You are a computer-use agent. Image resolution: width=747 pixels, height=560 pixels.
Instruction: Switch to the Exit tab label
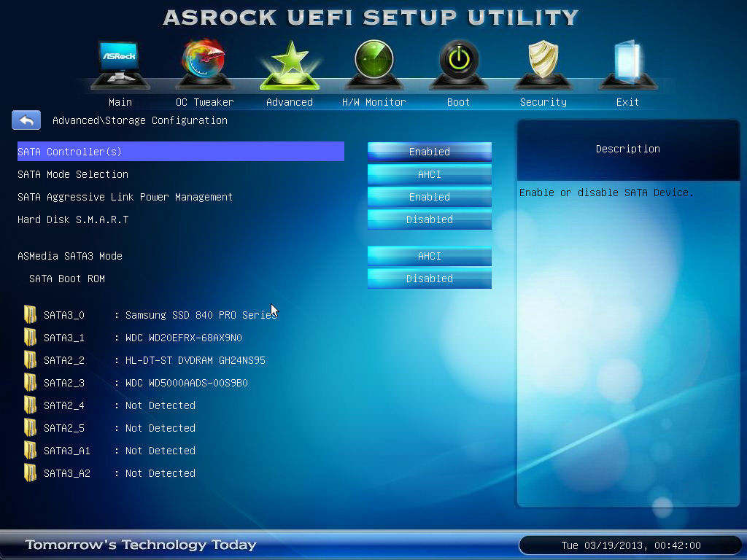click(x=627, y=102)
